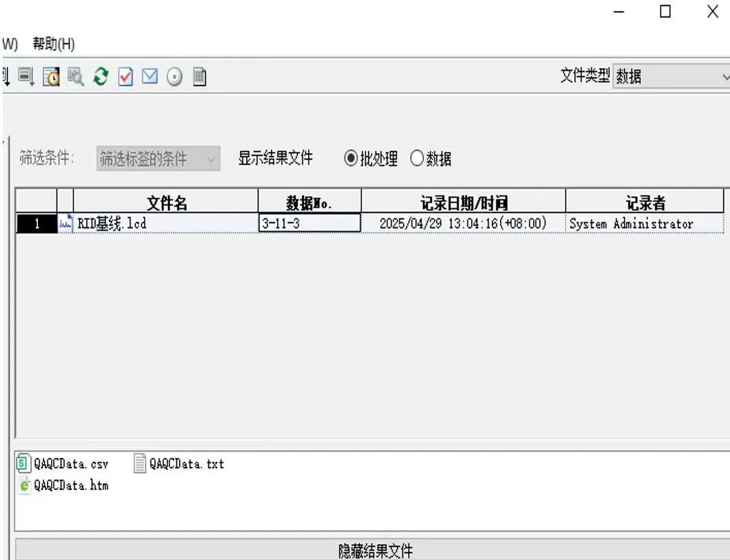Image resolution: width=730 pixels, height=560 pixels.
Task: Open the 帮助(H) menu
Action: pos(53,45)
